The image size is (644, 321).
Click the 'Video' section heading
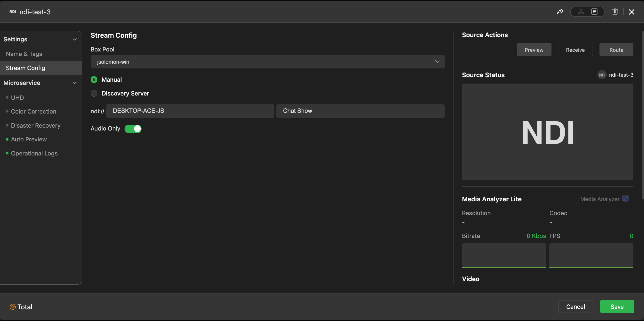coord(471,279)
